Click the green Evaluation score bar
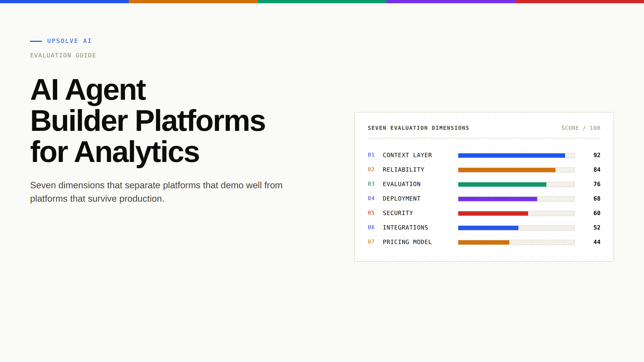644x362 pixels. [502, 184]
